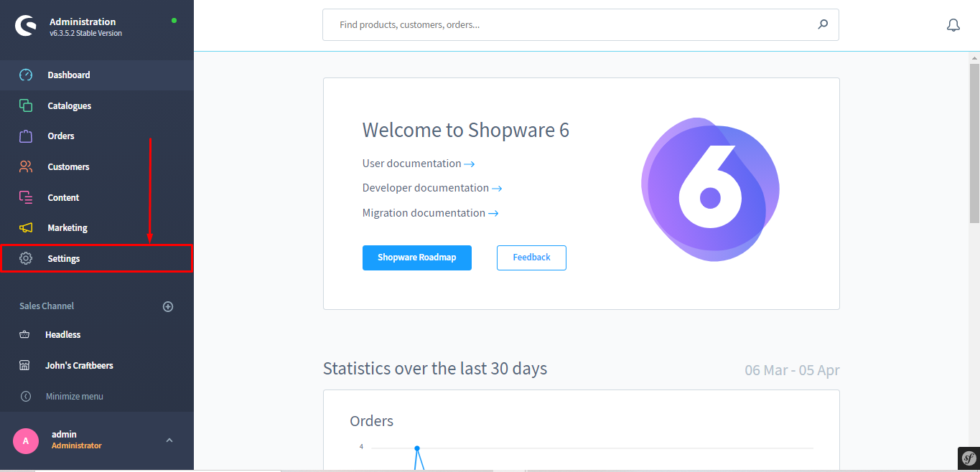Open Orders menu item
Viewport: 980px width, 472px height.
(97, 136)
